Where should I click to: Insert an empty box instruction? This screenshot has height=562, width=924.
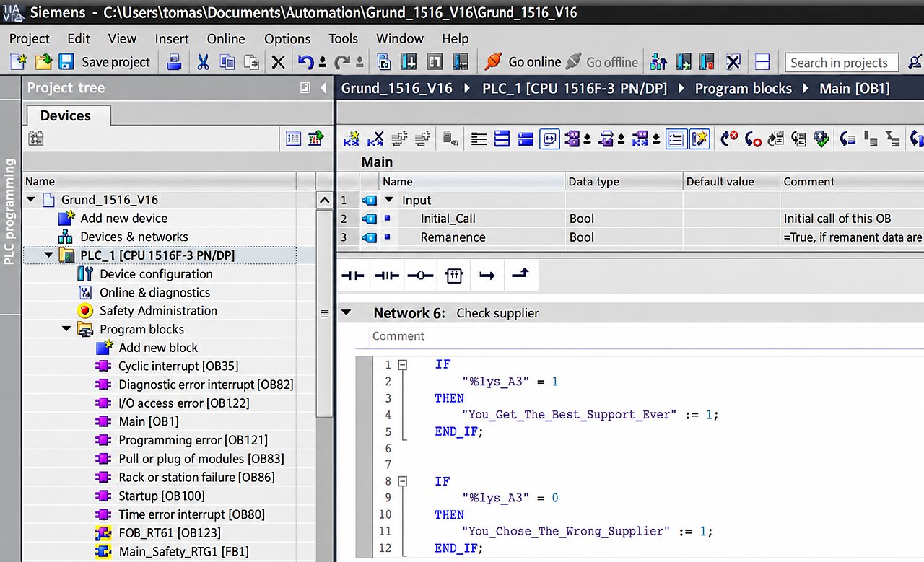454,276
